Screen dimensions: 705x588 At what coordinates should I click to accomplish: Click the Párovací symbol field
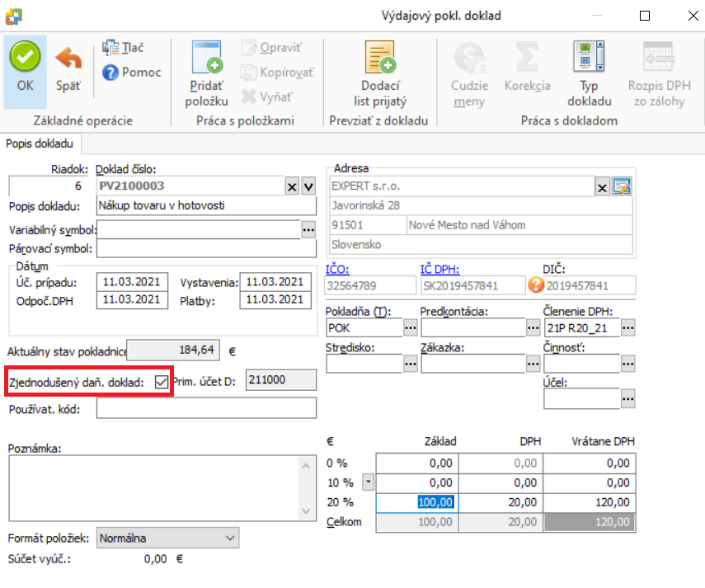206,248
